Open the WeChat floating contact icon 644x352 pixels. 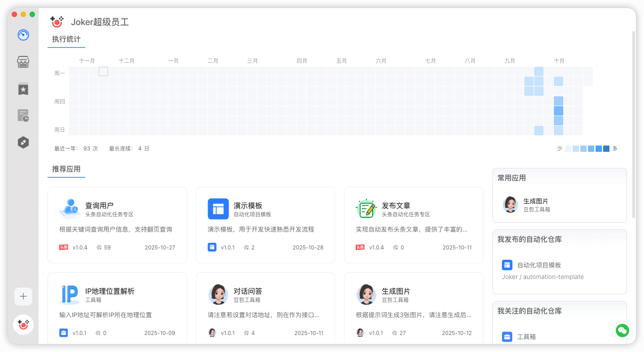coord(622,331)
